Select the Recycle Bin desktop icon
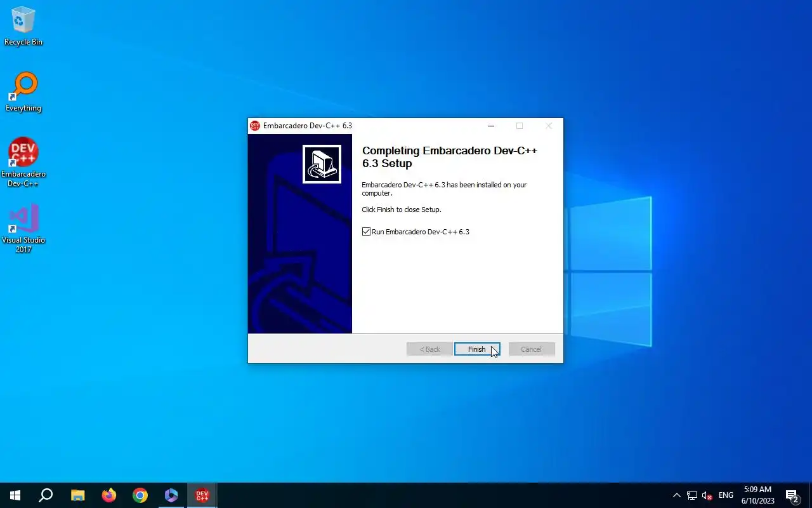 23,26
